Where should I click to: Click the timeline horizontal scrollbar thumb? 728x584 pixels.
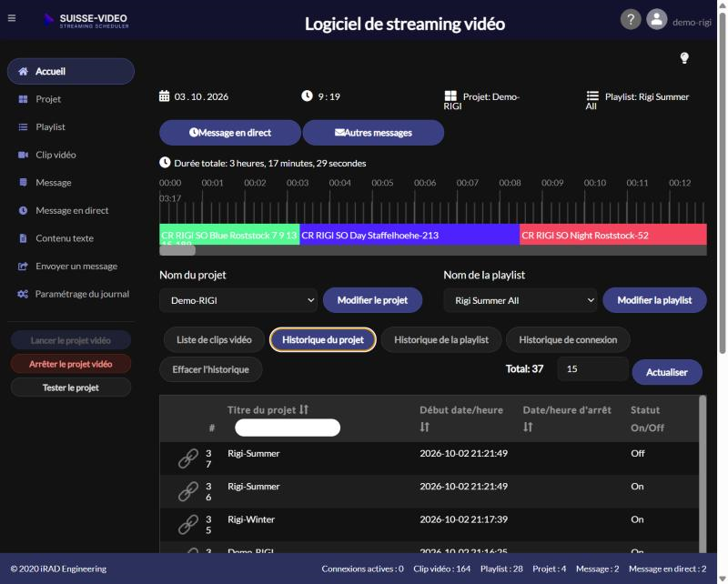(177, 251)
